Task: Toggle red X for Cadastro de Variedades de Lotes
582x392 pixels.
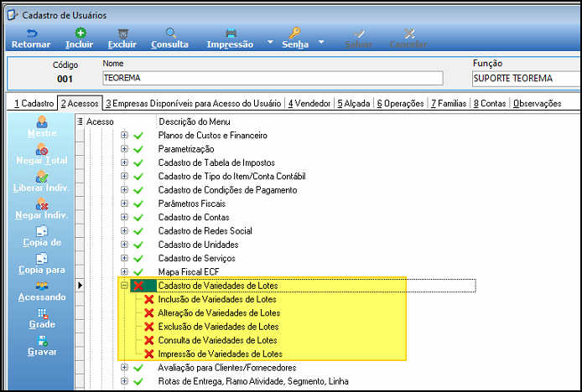Action: point(138,286)
